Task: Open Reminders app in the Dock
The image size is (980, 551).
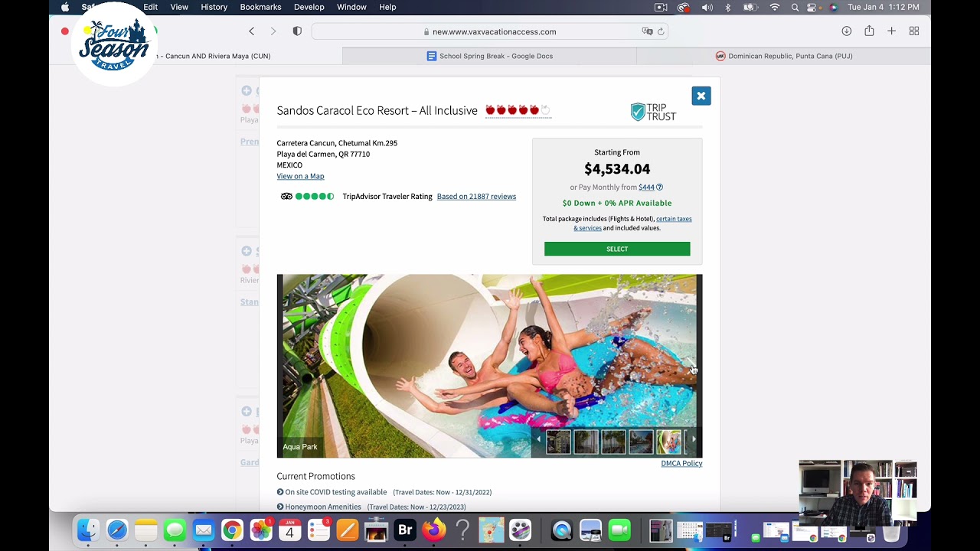Action: point(318,530)
